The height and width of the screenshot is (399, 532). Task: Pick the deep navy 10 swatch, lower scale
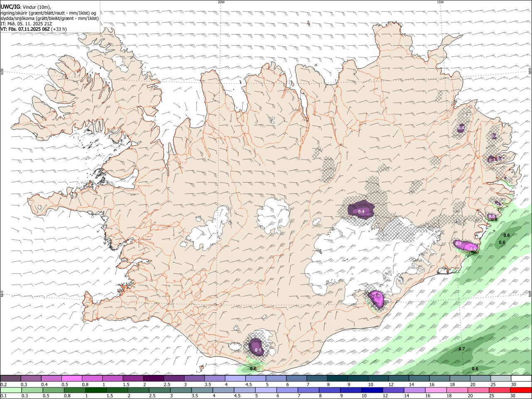pos(372,390)
